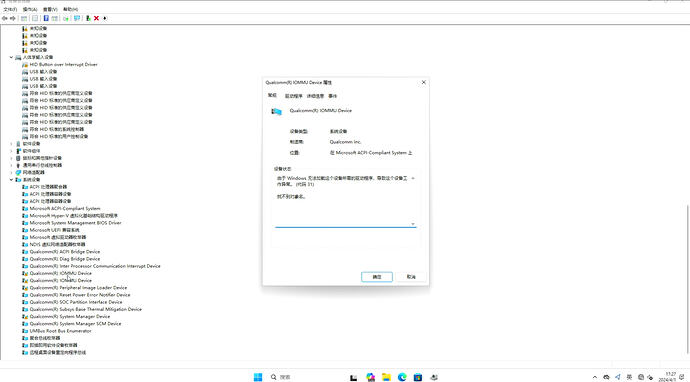
Task: Open Microsoft Edge from the taskbar
Action: tap(402, 377)
